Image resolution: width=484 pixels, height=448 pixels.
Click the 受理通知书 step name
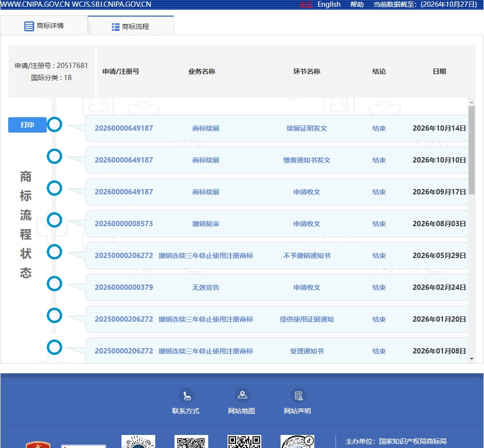coord(307,351)
